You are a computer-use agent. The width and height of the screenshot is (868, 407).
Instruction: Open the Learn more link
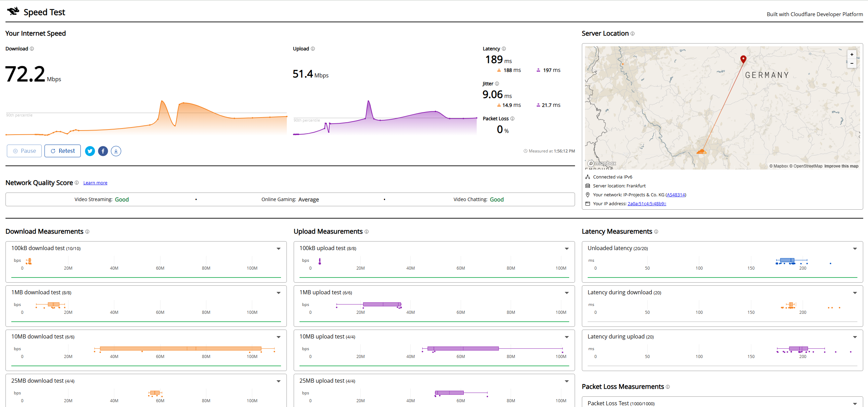pos(95,183)
